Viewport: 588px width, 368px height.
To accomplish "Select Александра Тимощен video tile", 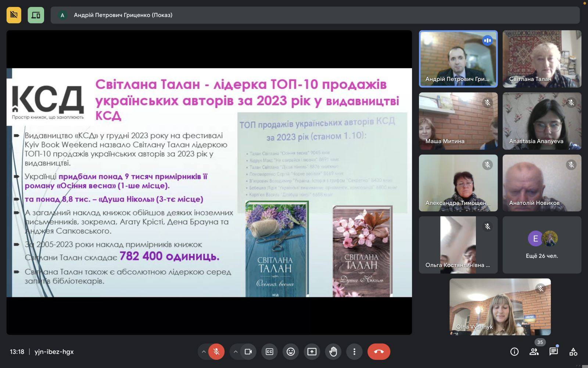I will [458, 183].
